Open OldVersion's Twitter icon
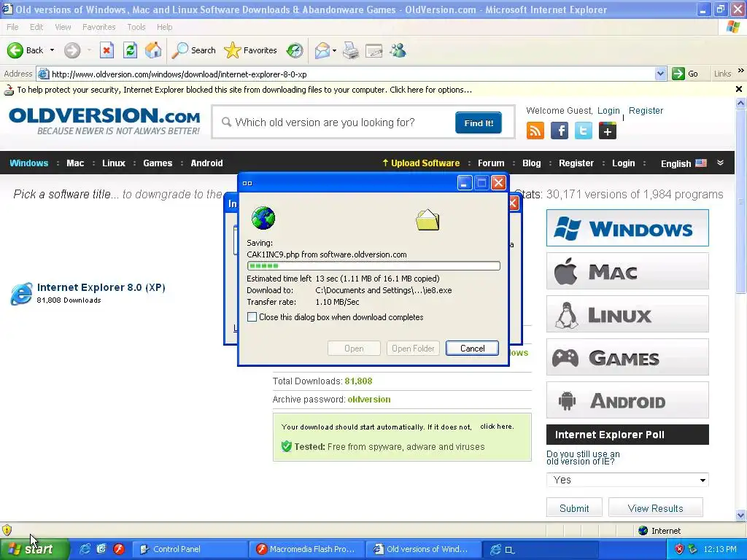Screen dimensions: 747x560 [583, 131]
